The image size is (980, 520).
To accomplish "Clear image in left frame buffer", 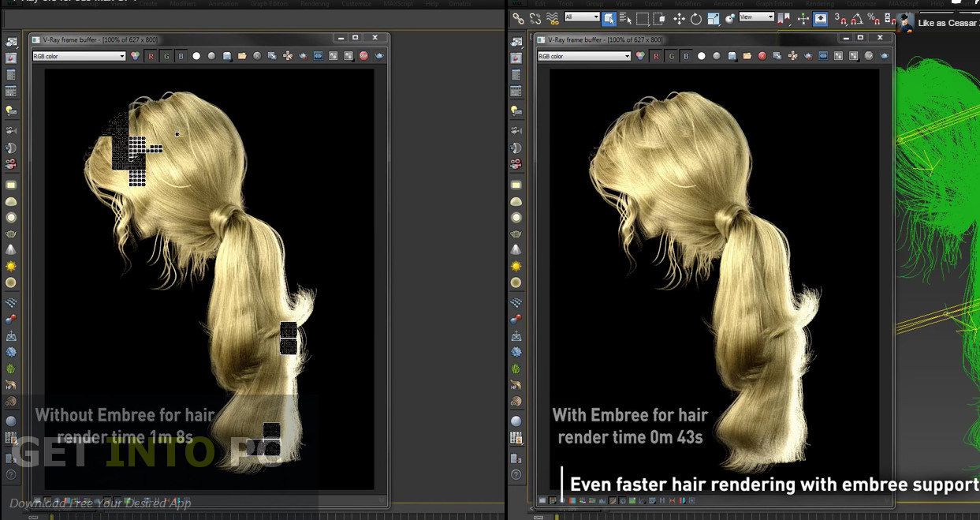I will pos(257,56).
